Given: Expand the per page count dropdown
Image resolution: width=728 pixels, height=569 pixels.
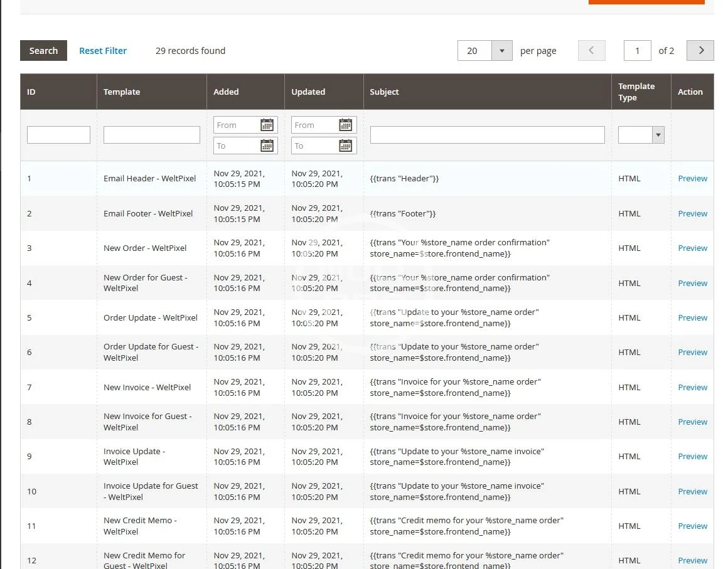Looking at the screenshot, I should [x=501, y=51].
